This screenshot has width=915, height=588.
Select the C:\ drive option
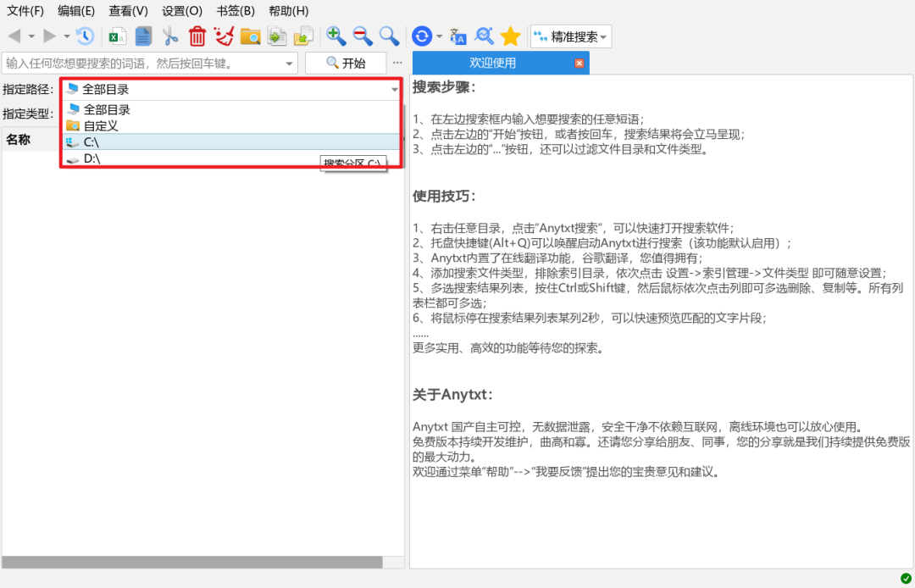click(231, 141)
